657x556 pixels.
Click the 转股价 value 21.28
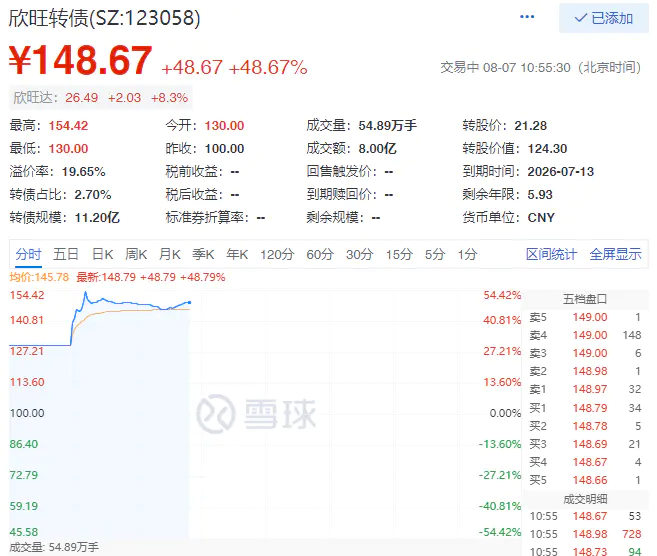tap(530, 126)
